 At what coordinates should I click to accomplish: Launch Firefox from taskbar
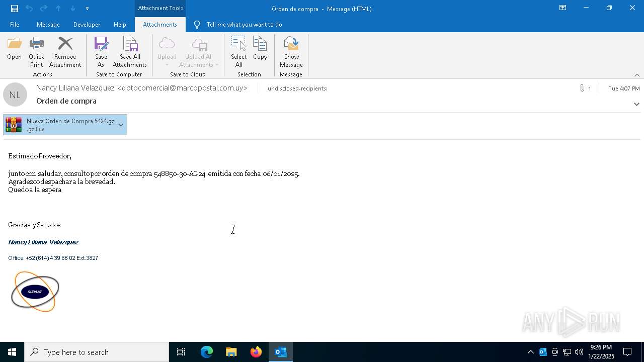[256, 352]
